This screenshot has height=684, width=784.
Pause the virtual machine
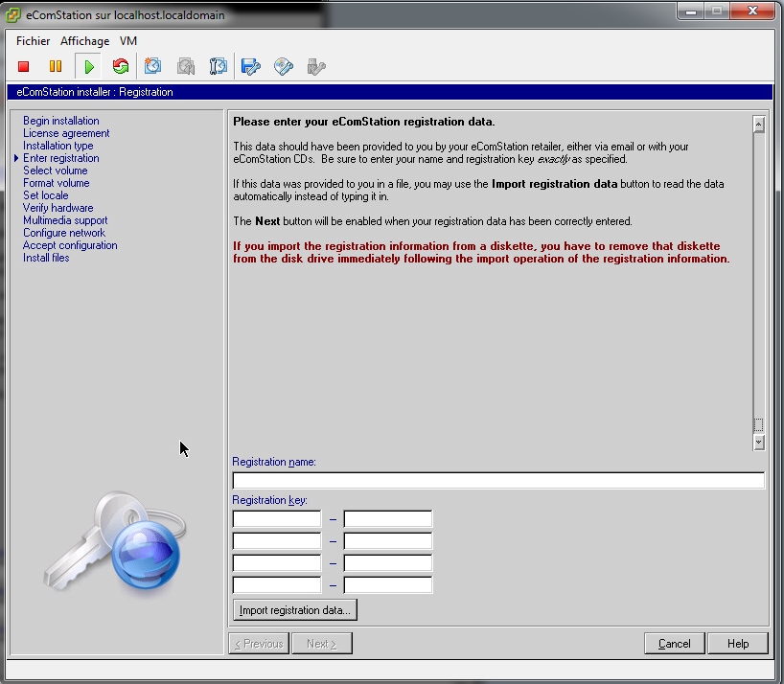coord(56,66)
